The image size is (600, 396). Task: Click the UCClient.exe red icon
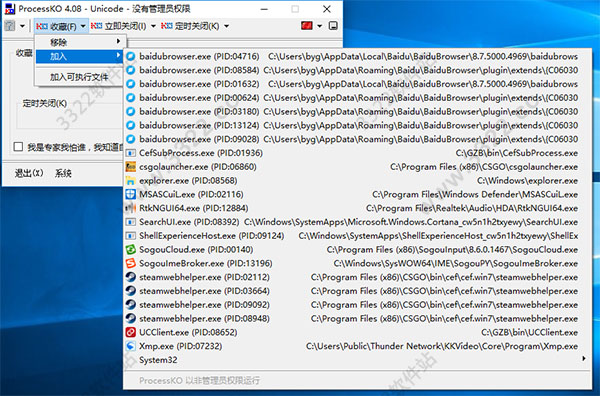(131, 332)
